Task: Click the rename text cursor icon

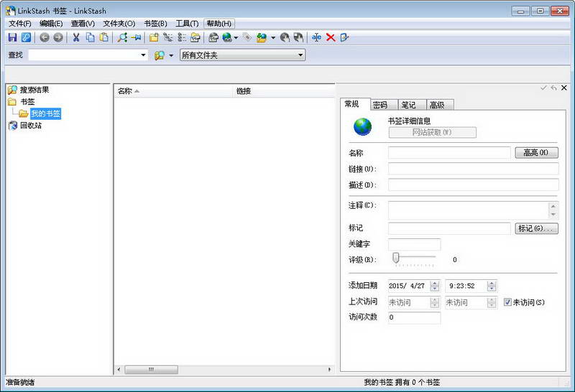Action: (316, 37)
